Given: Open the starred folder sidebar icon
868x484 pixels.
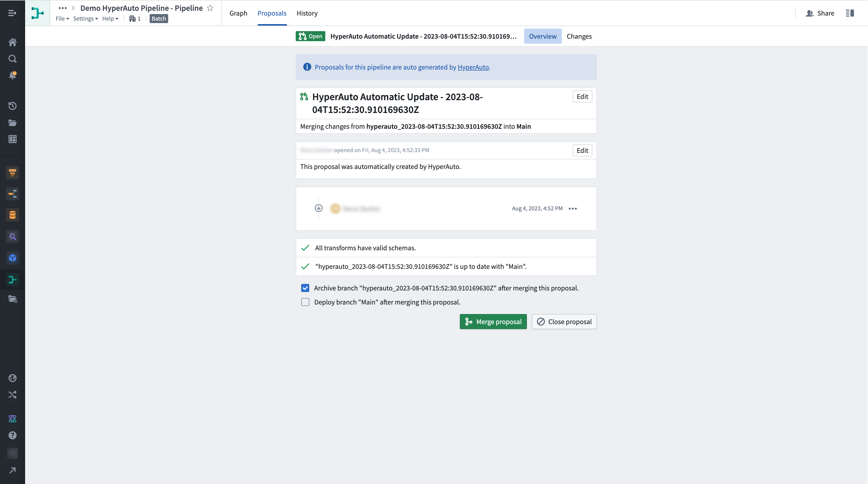Looking at the screenshot, I should pos(13,299).
